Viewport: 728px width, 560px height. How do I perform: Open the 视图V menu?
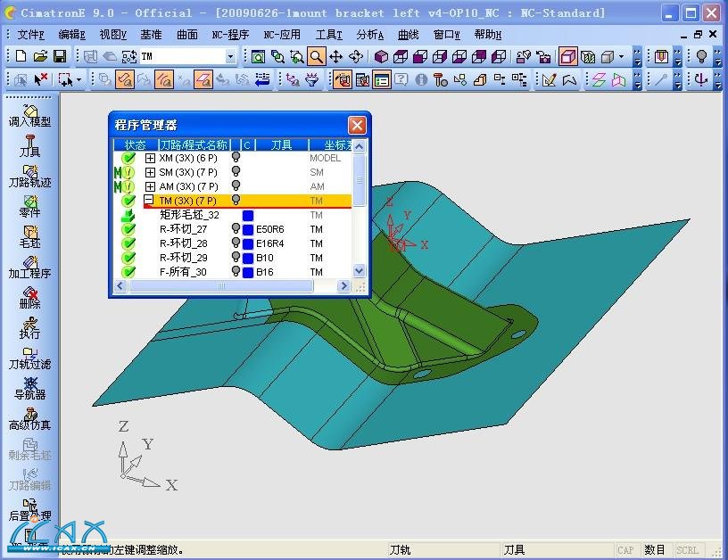112,35
